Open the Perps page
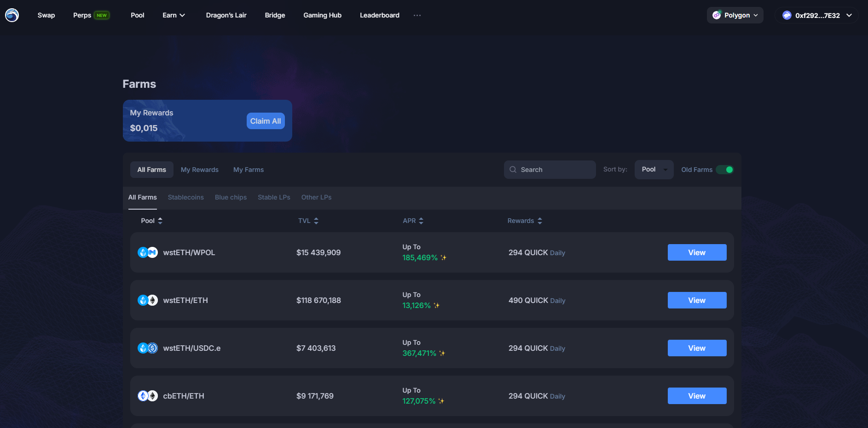The height and width of the screenshot is (428, 868). (x=82, y=15)
